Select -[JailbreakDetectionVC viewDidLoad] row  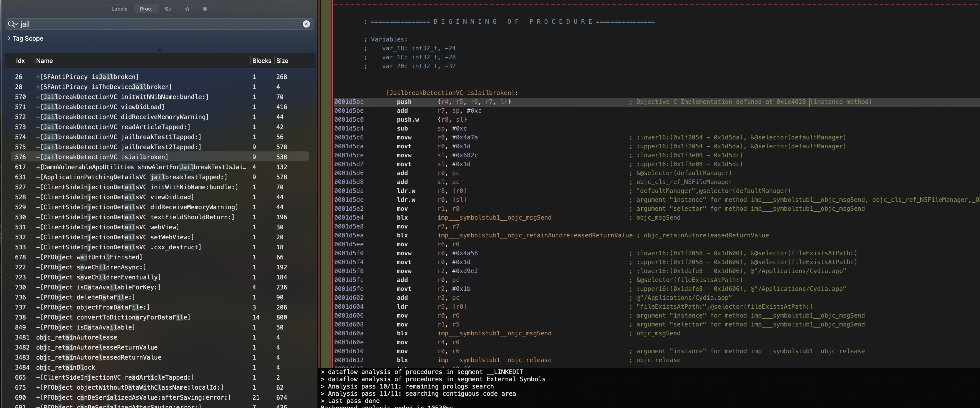coord(160,107)
